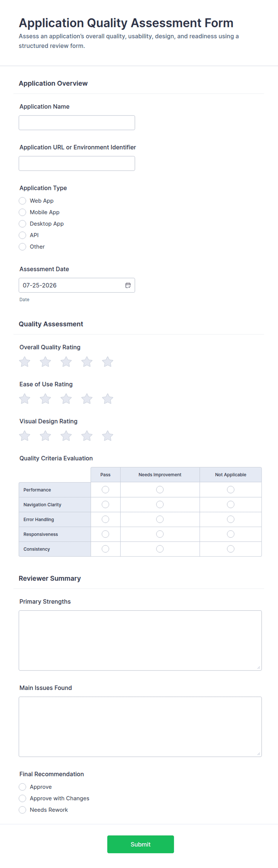Mark Navigation Clarity as Needs Improvement
Image resolution: width=278 pixels, height=868 pixels.
[160, 504]
